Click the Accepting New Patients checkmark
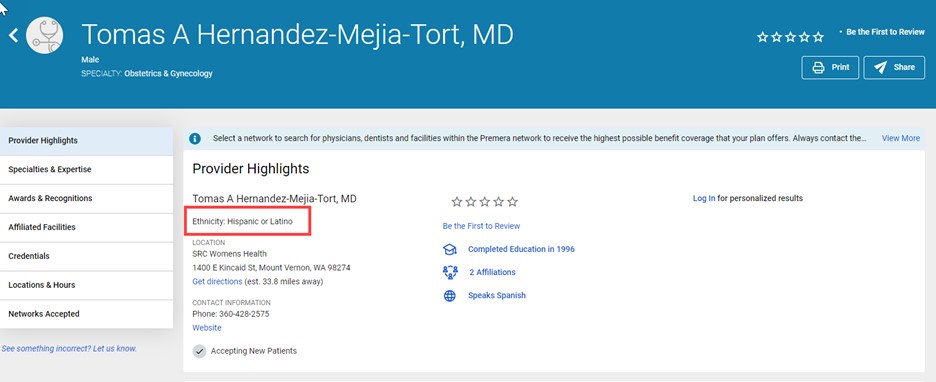The width and height of the screenshot is (936, 382). [199, 351]
